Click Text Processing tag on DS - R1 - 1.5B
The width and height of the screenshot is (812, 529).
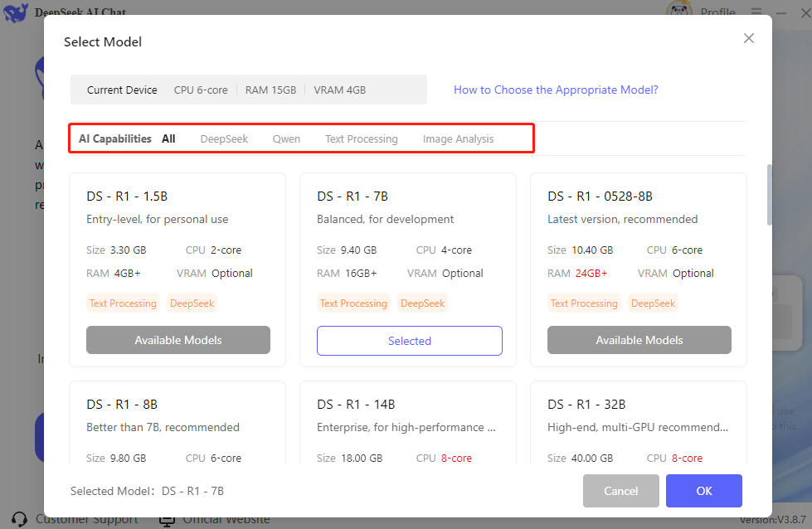(x=123, y=303)
